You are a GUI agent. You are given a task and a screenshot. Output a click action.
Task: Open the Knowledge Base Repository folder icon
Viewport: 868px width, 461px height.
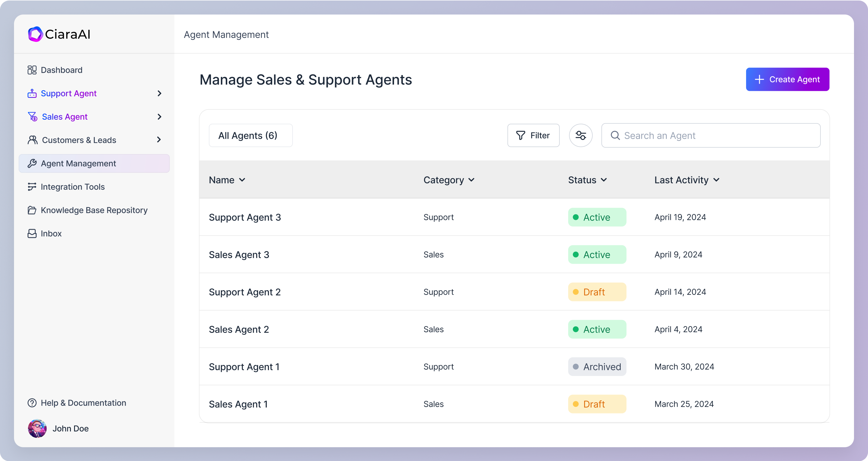tap(32, 210)
